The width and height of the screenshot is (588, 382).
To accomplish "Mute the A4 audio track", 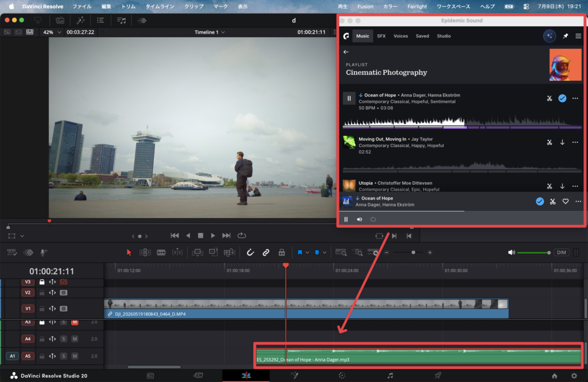I will click(x=75, y=339).
